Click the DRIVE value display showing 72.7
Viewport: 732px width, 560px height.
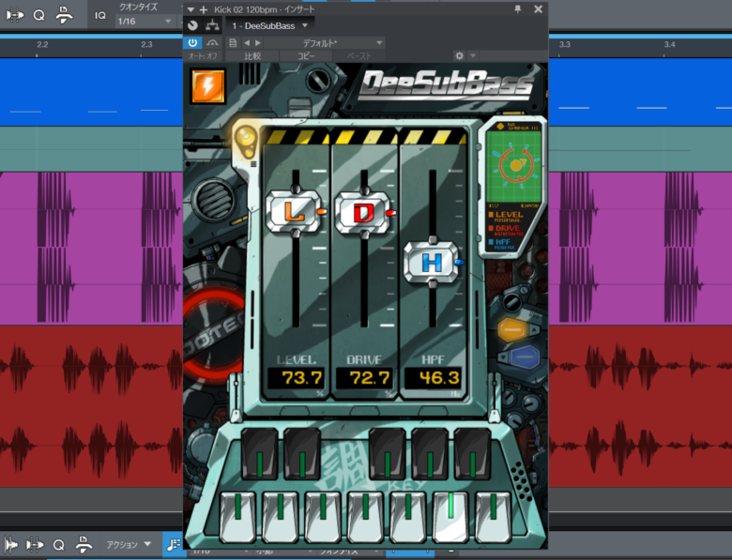(x=364, y=377)
